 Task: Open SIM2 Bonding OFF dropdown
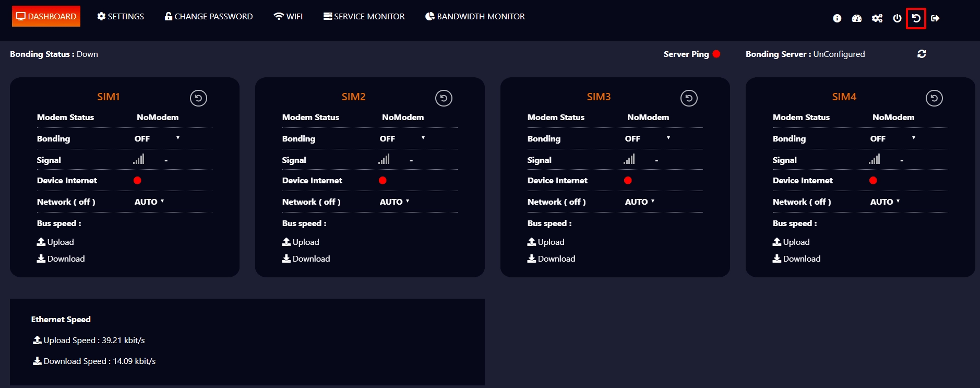click(x=402, y=138)
